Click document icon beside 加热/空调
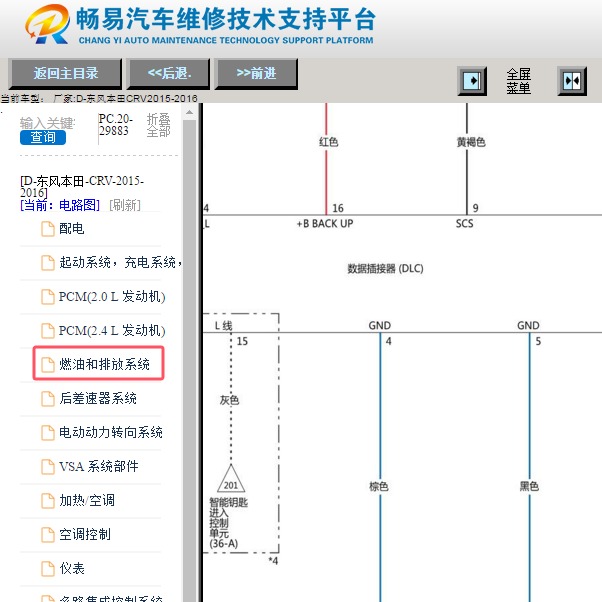Image resolution: width=602 pixels, height=602 pixels. coord(48,501)
